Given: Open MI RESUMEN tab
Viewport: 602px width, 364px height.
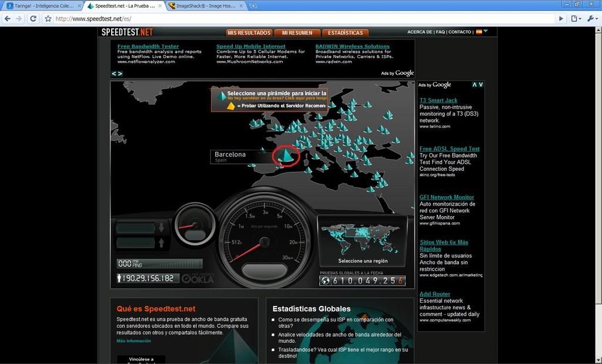Looking at the screenshot, I should click(x=297, y=33).
